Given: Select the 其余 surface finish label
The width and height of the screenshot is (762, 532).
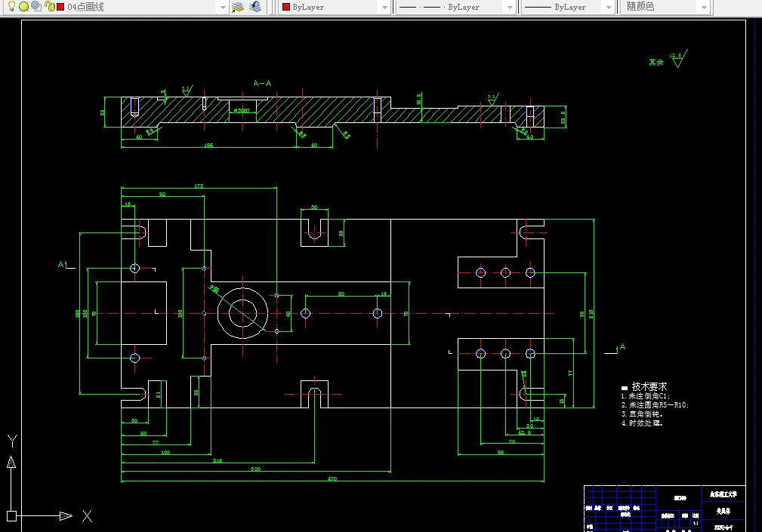Looking at the screenshot, I should point(656,62).
